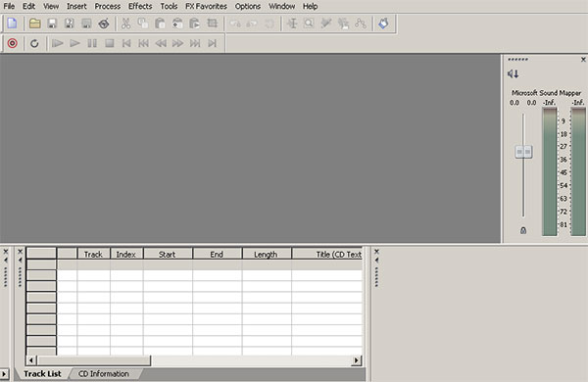This screenshot has width=588, height=382.
Task: Collapse right docking panel arrow handle
Action: 377,260
